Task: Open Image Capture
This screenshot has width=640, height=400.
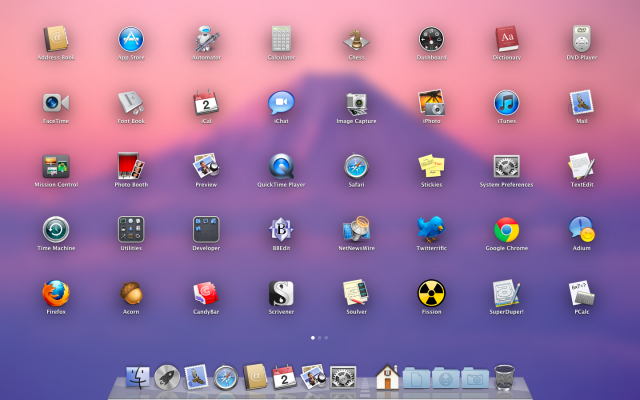Action: [356, 104]
